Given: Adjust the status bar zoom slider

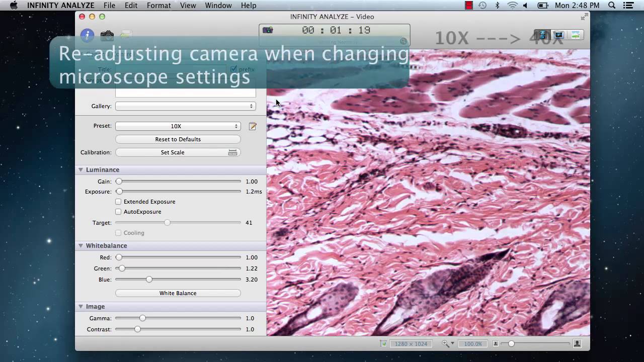Looking at the screenshot, I should [536, 343].
